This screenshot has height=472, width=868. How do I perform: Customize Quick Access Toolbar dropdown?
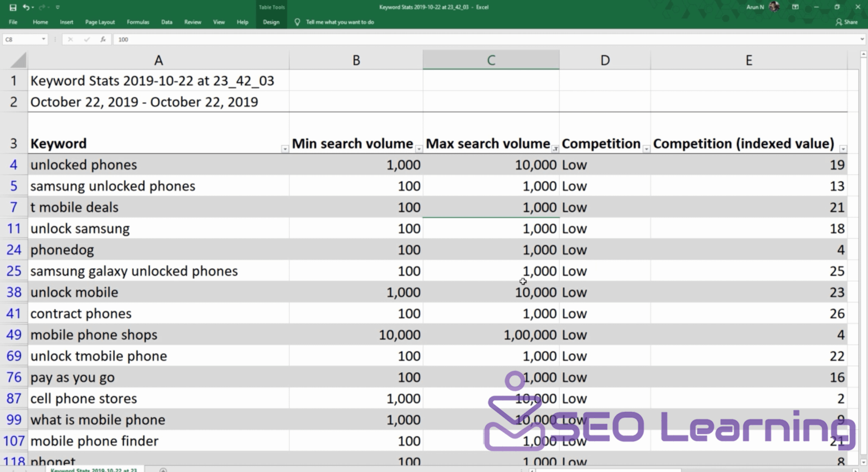pos(57,8)
